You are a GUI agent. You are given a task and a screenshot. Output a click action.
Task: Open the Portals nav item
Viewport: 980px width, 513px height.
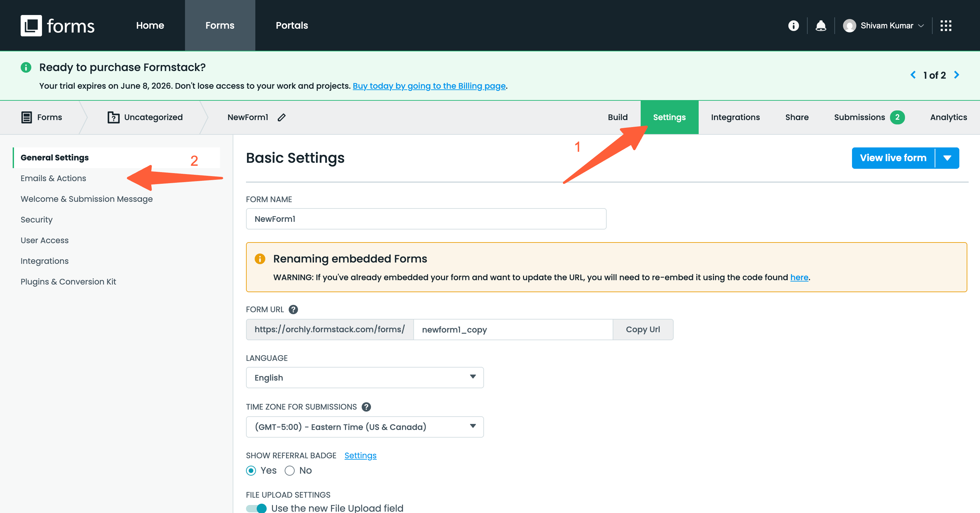click(292, 25)
